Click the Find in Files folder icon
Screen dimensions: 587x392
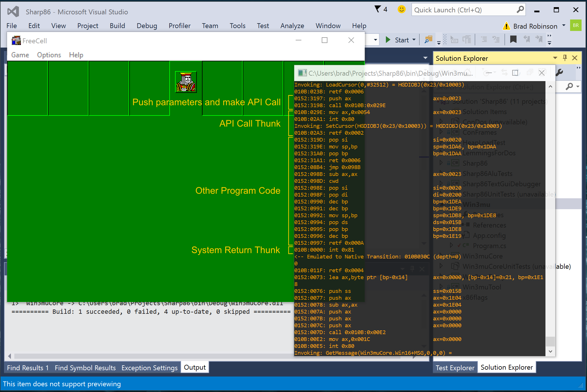pyautogui.click(x=428, y=40)
